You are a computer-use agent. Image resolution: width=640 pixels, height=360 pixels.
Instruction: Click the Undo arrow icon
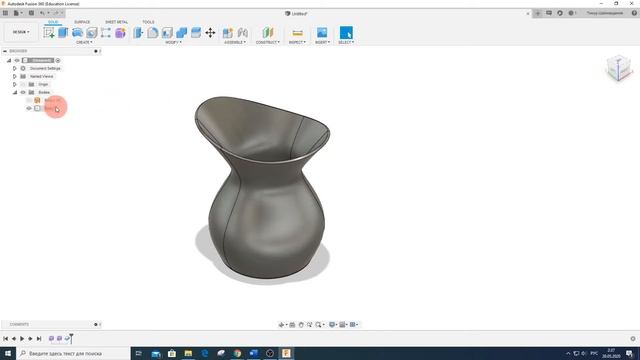42,13
